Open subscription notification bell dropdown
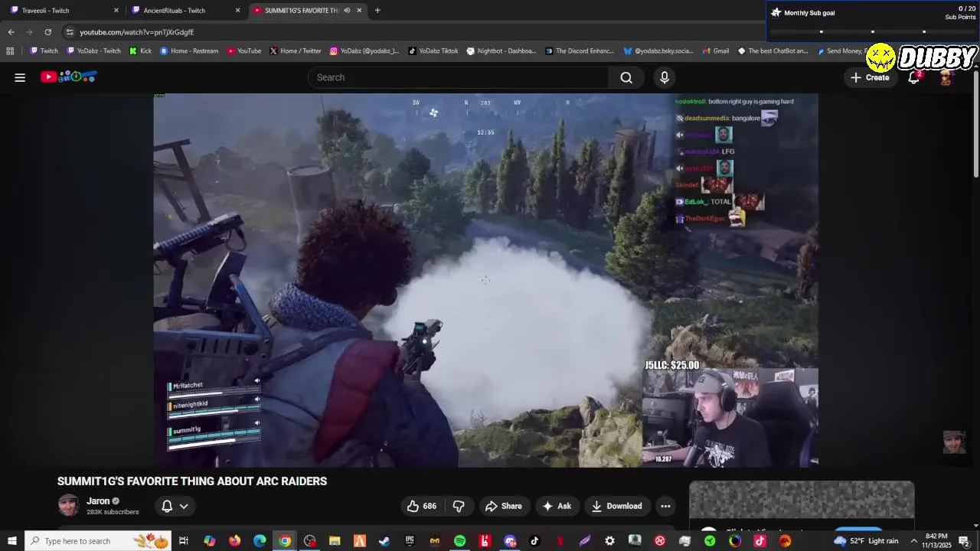Image resolution: width=980 pixels, height=551 pixels. [x=174, y=506]
